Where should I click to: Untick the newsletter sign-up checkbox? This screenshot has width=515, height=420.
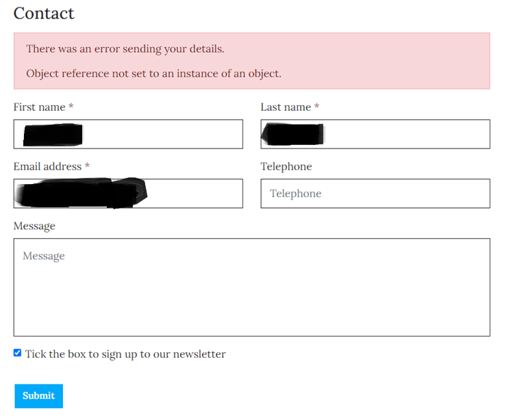point(17,353)
